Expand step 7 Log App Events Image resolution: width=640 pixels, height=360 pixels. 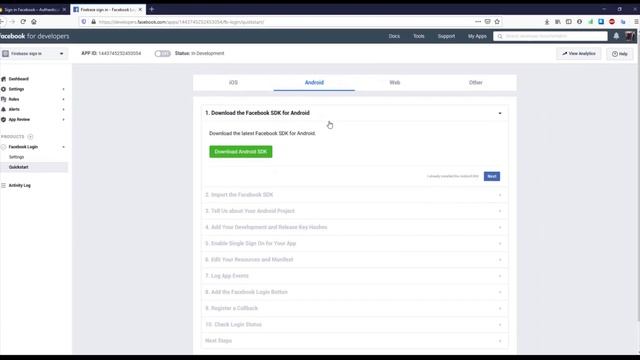pyautogui.click(x=354, y=276)
